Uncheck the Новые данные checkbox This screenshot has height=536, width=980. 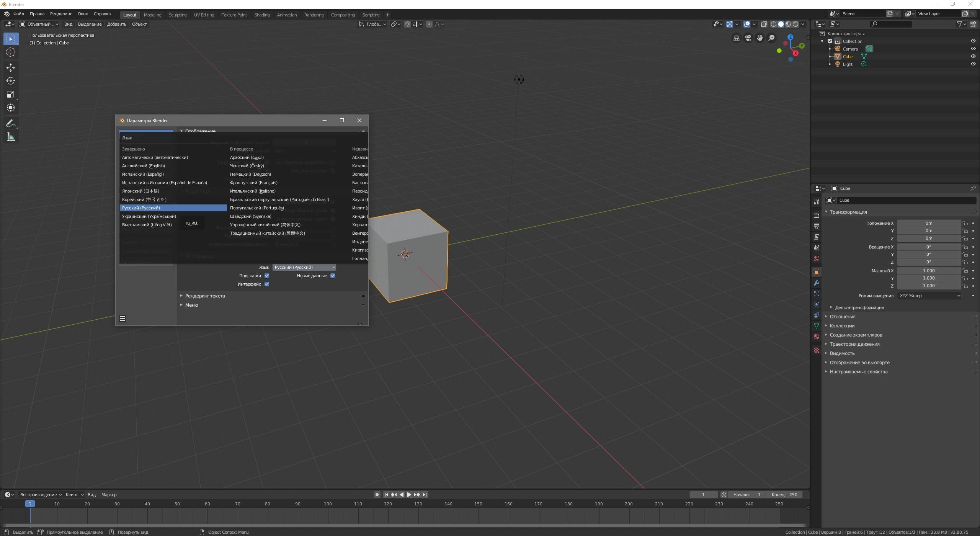tap(333, 276)
